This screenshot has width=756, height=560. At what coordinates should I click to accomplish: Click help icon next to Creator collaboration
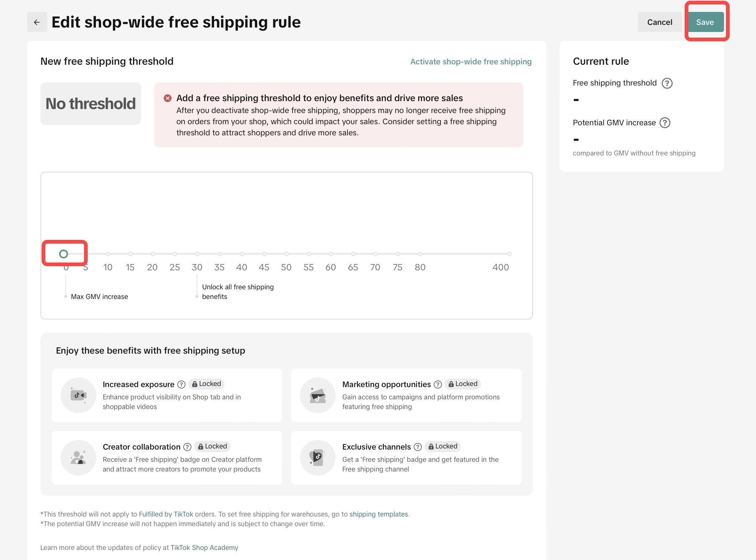click(x=187, y=447)
